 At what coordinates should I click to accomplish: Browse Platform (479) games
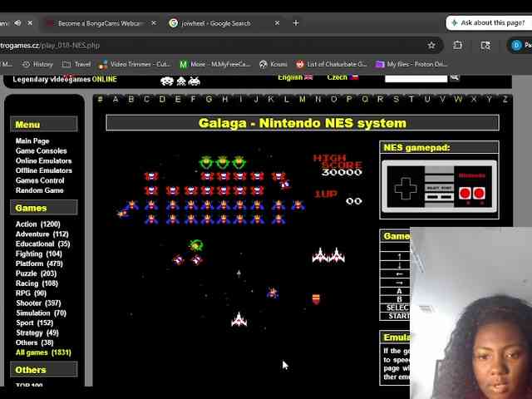point(39,264)
